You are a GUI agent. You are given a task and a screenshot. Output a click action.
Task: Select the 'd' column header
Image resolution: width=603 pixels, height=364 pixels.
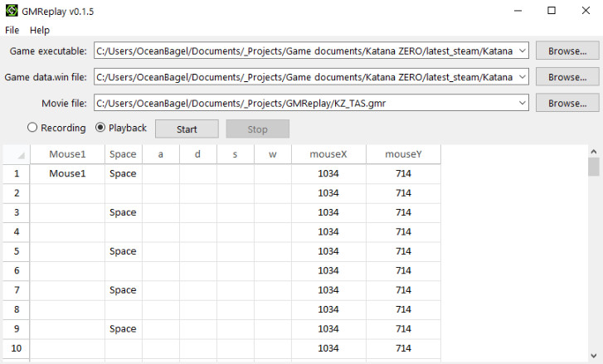point(197,154)
